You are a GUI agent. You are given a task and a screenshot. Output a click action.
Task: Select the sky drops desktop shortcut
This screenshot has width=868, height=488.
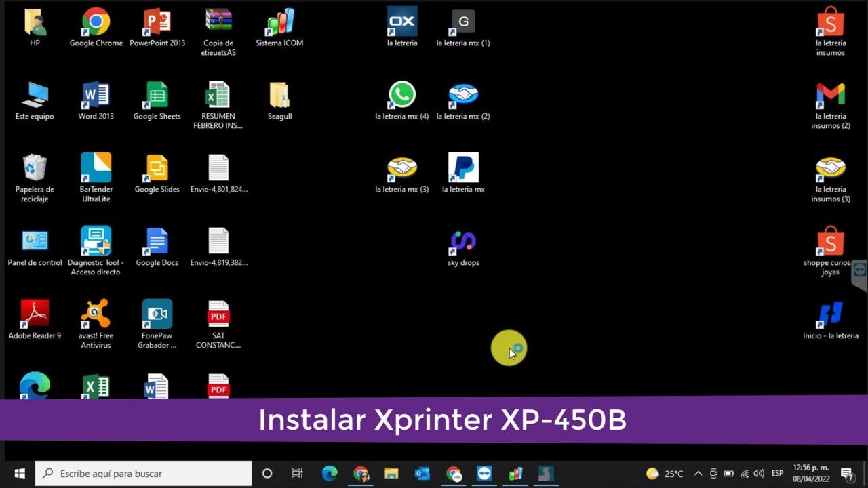tap(463, 247)
